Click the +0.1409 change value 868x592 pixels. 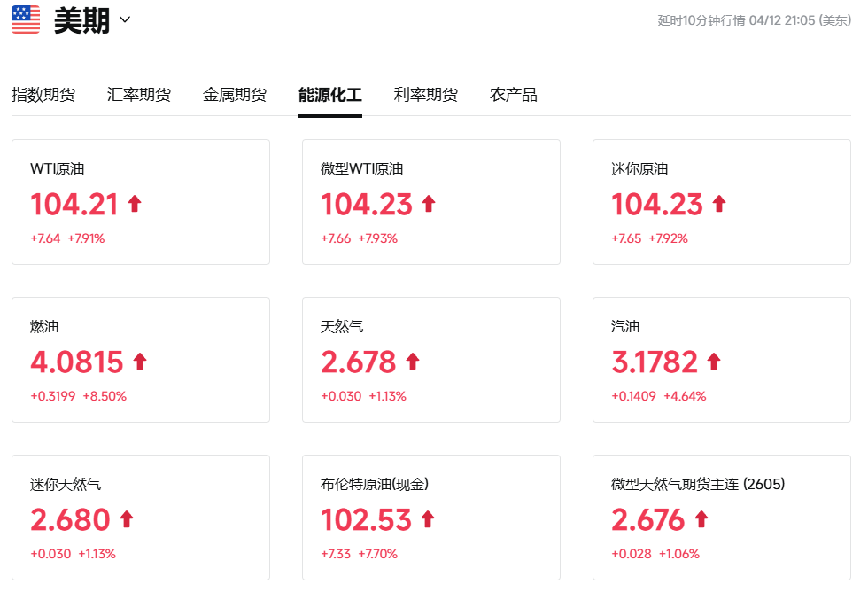(x=634, y=396)
